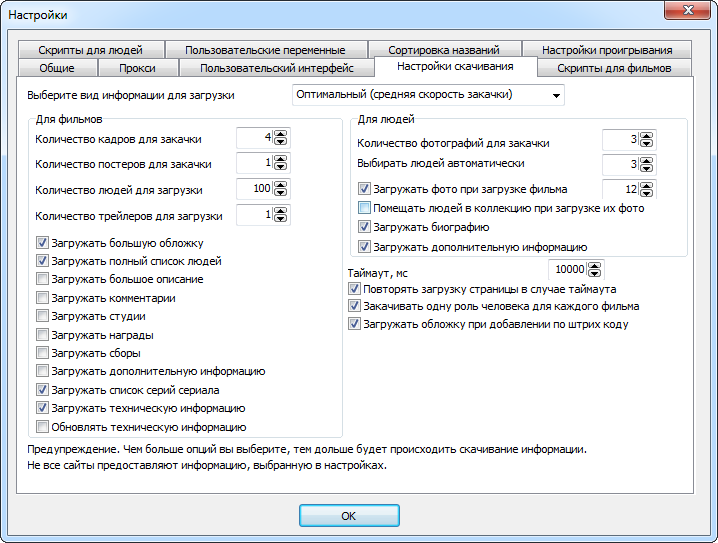The height and width of the screenshot is (543, 718).
Task: Enable Загружать награды checkbox
Action: (42, 335)
